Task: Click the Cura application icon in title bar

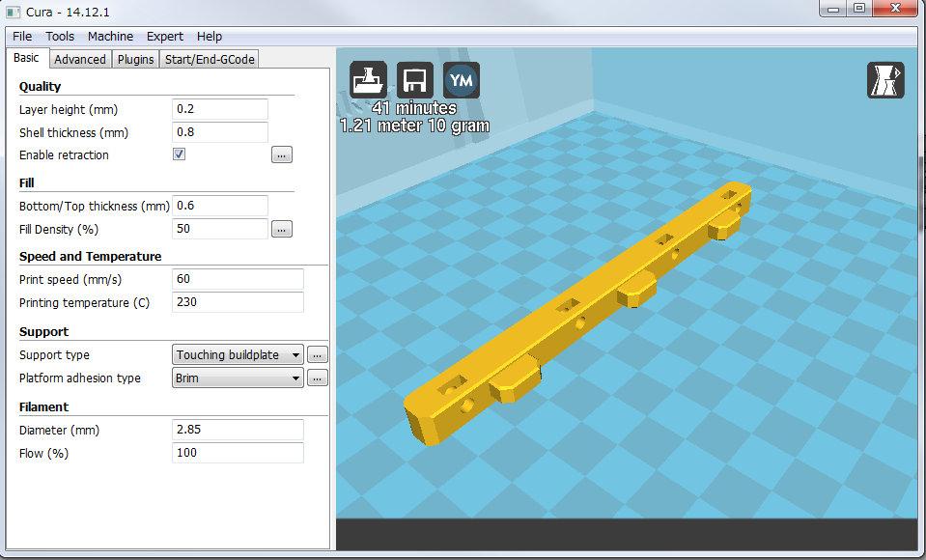Action: point(14,12)
